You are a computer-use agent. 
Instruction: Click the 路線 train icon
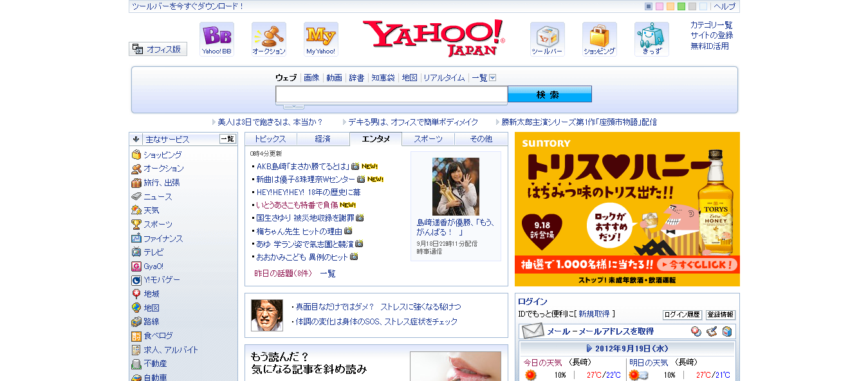pyautogui.click(x=136, y=322)
